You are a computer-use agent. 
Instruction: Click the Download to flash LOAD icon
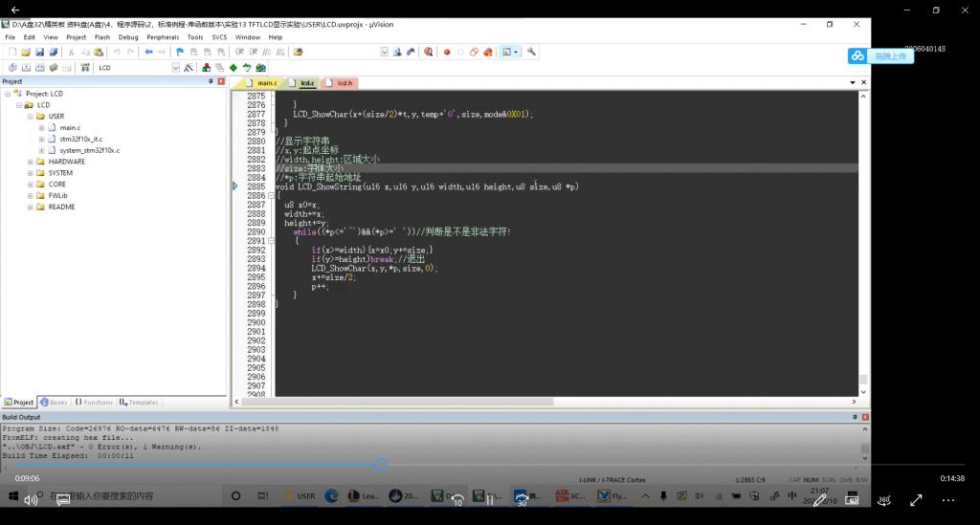(82, 68)
